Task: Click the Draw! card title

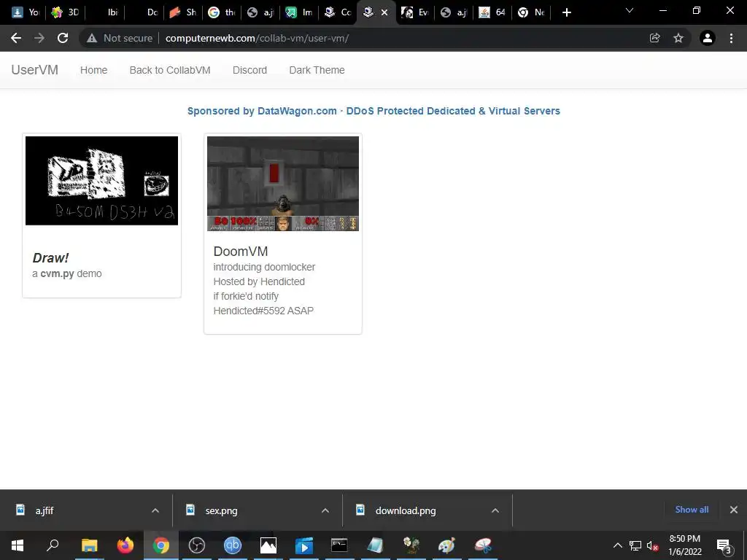Action: tap(50, 257)
